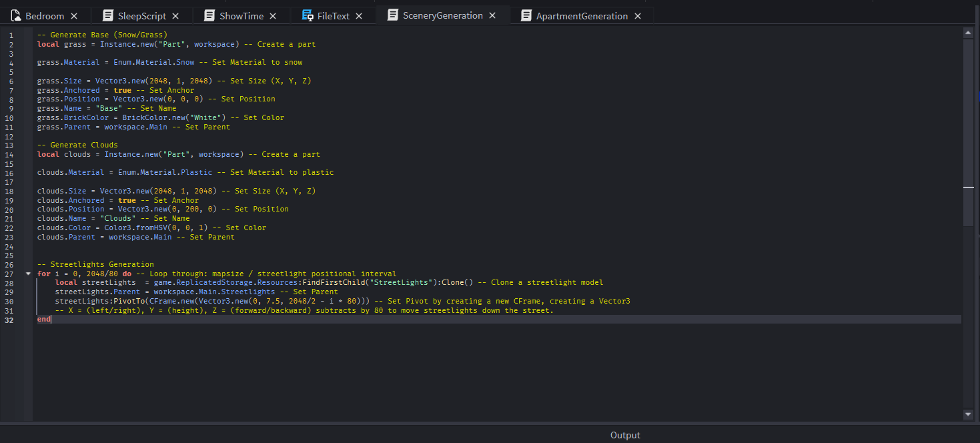The height and width of the screenshot is (443, 980).
Task: Switch to the ShowTime tab
Action: point(241,16)
